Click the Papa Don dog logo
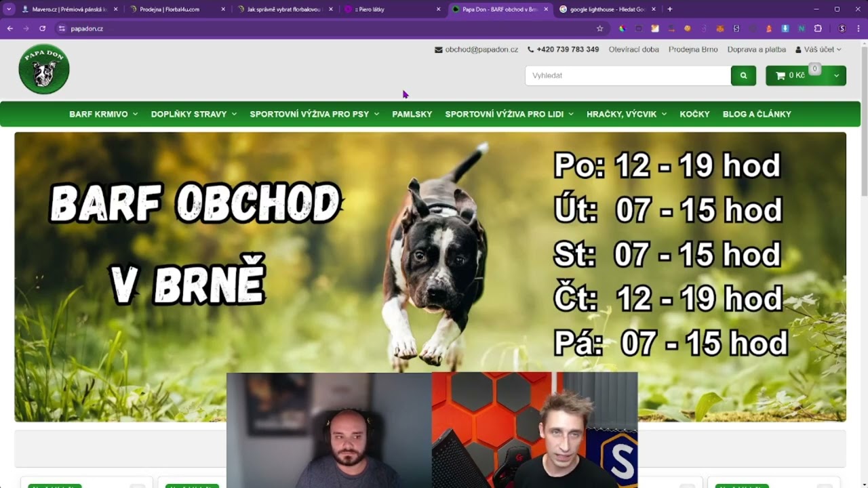Image resolution: width=868 pixels, height=488 pixels. 44,69
